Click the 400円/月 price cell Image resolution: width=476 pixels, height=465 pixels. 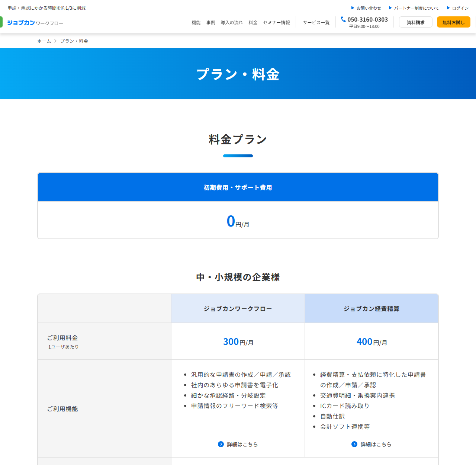pos(372,341)
